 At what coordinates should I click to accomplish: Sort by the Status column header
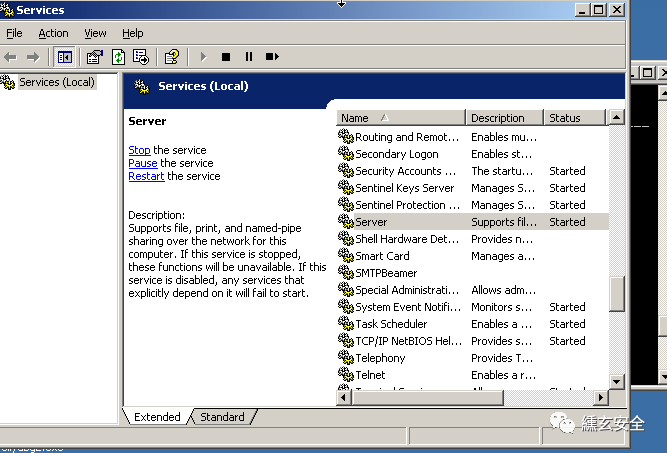[574, 118]
